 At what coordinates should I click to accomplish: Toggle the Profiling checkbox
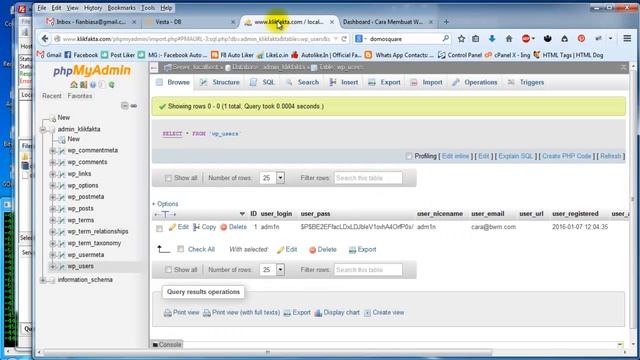[x=409, y=156]
